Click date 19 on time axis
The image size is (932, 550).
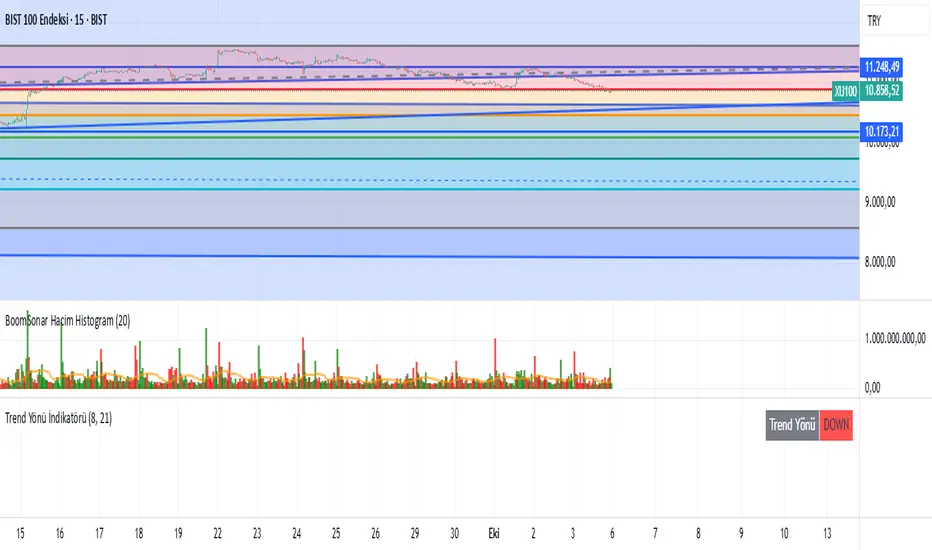[x=178, y=533]
